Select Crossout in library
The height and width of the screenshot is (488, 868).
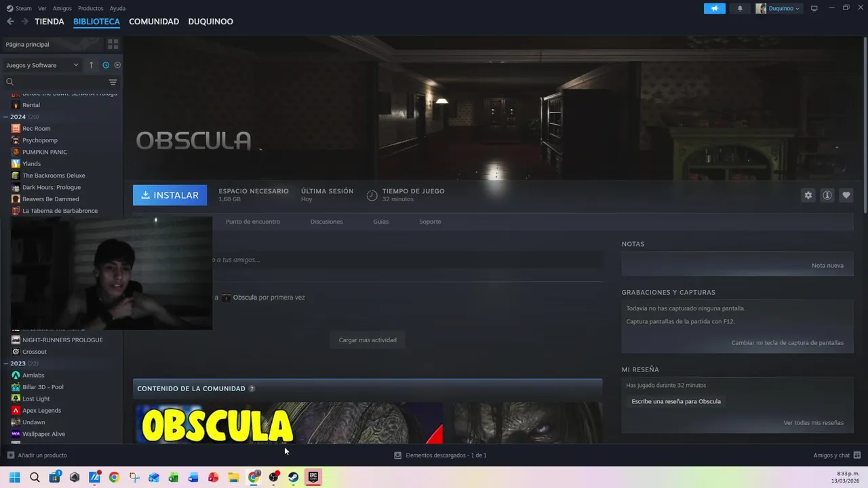[34, 352]
